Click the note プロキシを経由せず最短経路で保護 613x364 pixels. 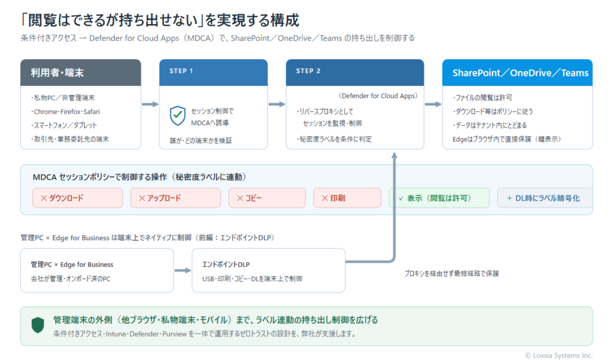pyautogui.click(x=451, y=274)
